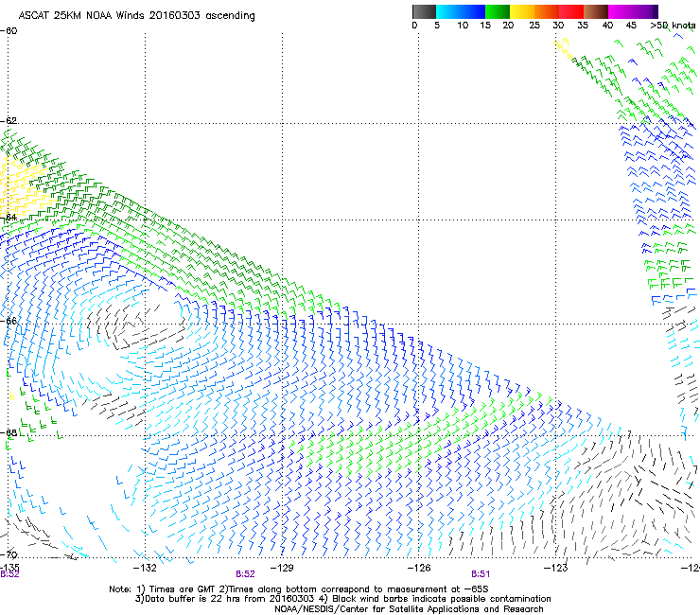The width and height of the screenshot is (700, 615).
Task: Click the '-66' latitude axis label
Action: tap(9, 321)
